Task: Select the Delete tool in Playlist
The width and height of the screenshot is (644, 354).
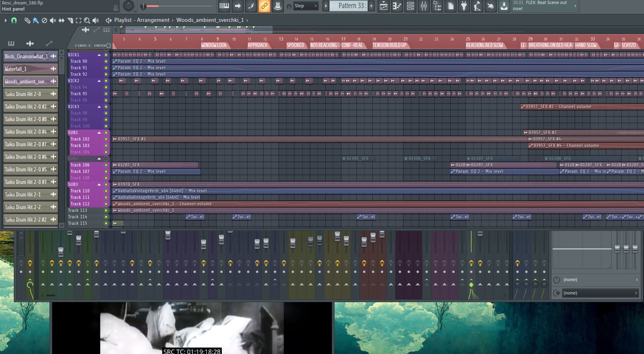Action: (44, 20)
